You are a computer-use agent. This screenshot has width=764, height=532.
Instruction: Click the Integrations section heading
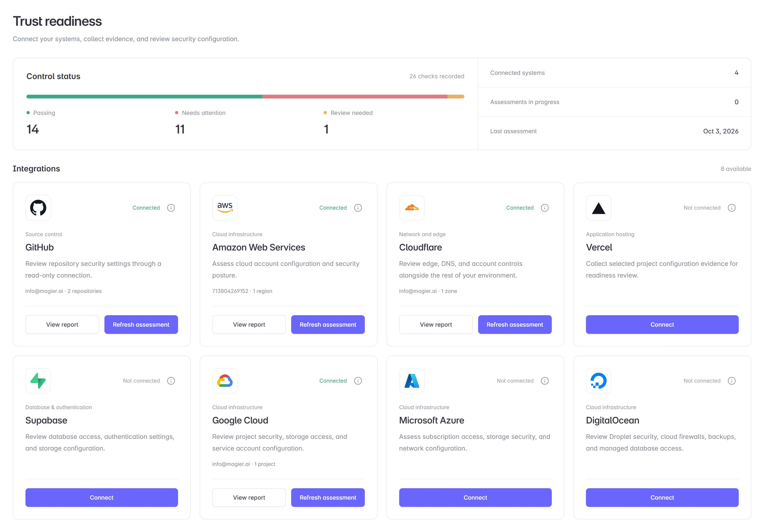[x=36, y=169]
